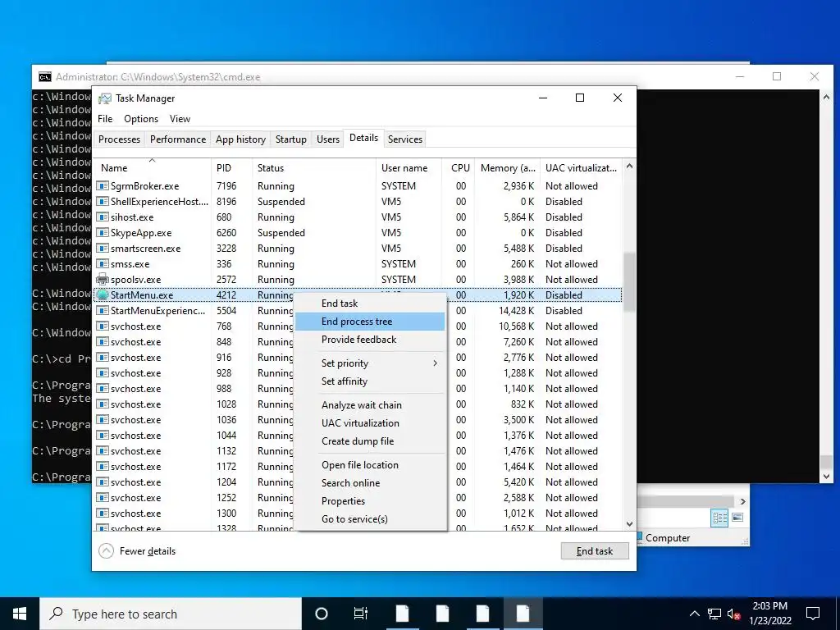Switch to Performance tab
Image resolution: width=840 pixels, height=630 pixels.
tap(178, 139)
